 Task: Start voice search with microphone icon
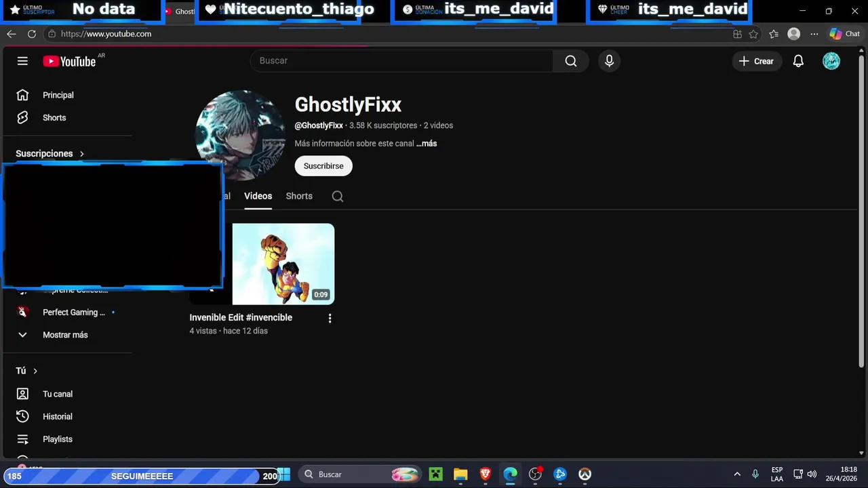click(609, 61)
